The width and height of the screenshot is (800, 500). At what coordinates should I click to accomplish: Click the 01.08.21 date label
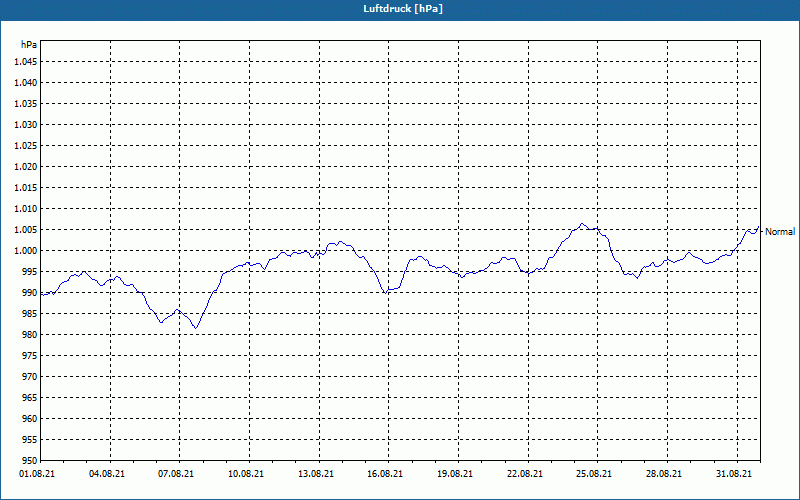point(37,474)
